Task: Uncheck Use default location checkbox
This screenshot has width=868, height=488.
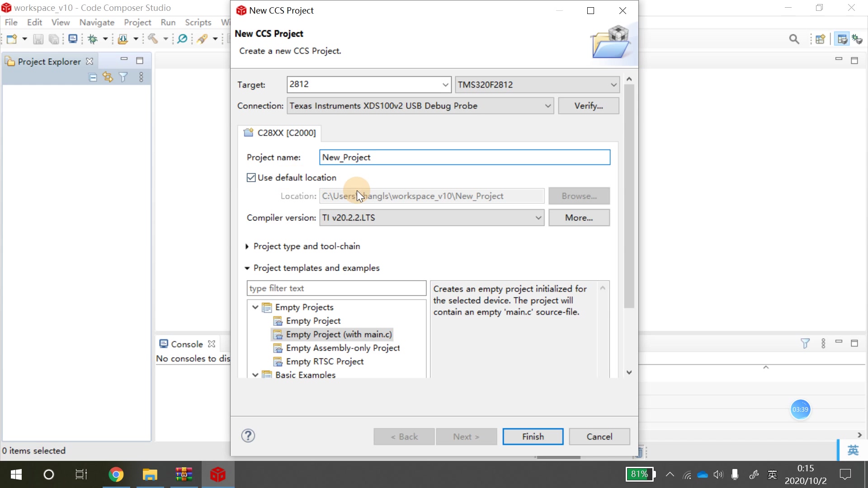Action: point(251,178)
